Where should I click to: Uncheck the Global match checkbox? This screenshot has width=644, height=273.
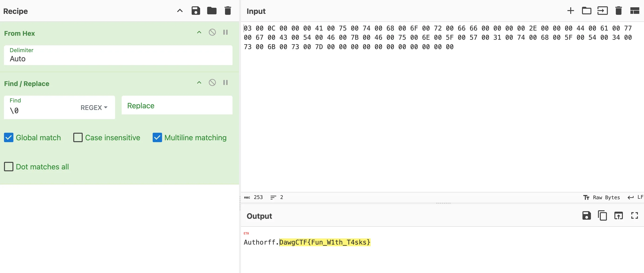[x=9, y=137]
